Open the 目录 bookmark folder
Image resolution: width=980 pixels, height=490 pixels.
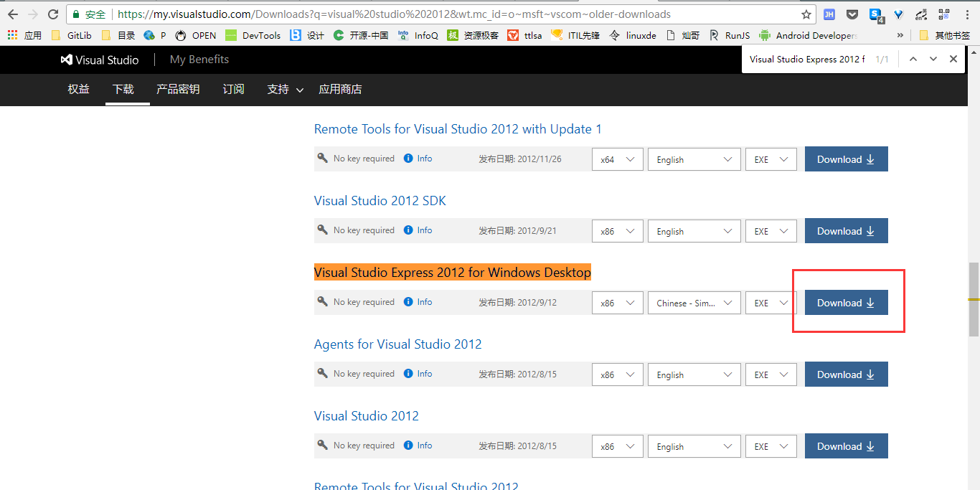118,35
